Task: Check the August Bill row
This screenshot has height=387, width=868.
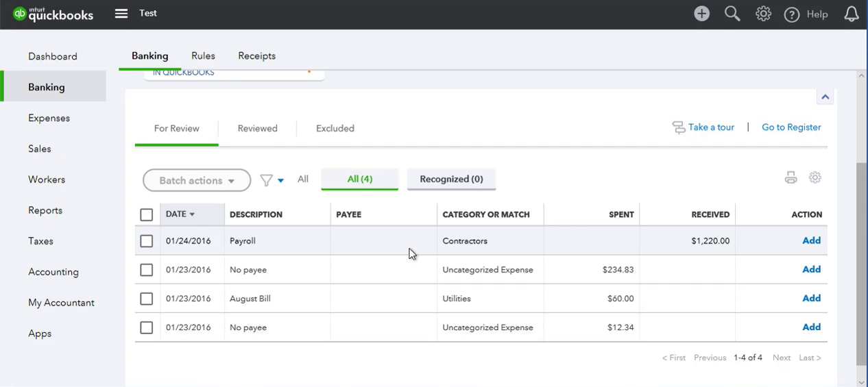Action: [x=146, y=299]
